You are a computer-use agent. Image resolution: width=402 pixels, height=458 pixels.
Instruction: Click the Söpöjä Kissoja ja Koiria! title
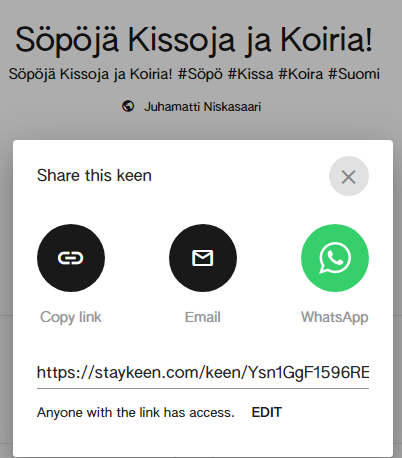coord(194,40)
